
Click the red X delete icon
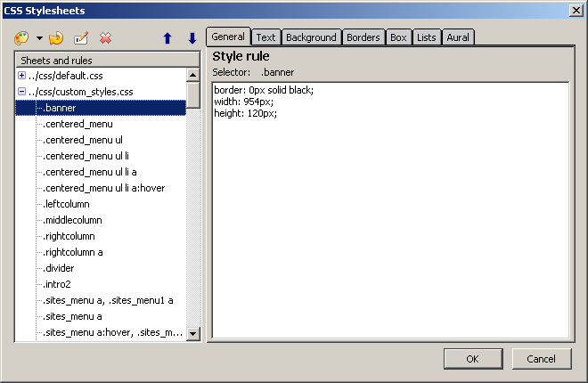pyautogui.click(x=106, y=37)
